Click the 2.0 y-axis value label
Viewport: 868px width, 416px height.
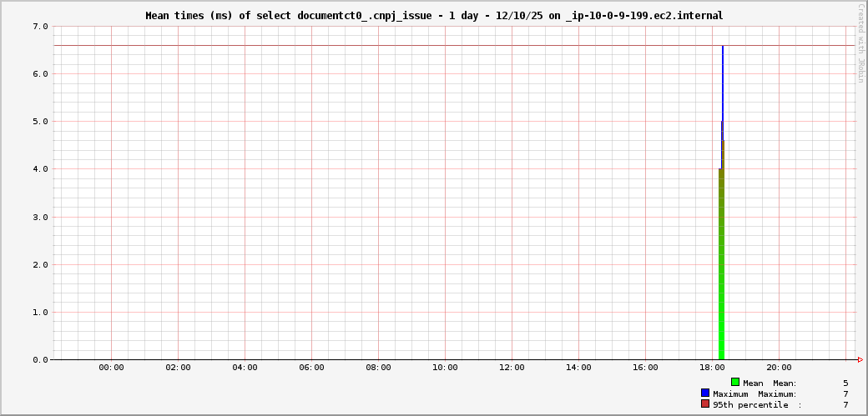point(40,265)
